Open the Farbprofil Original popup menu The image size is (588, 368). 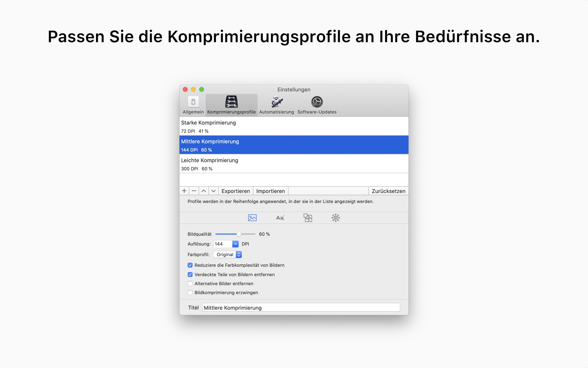click(227, 255)
